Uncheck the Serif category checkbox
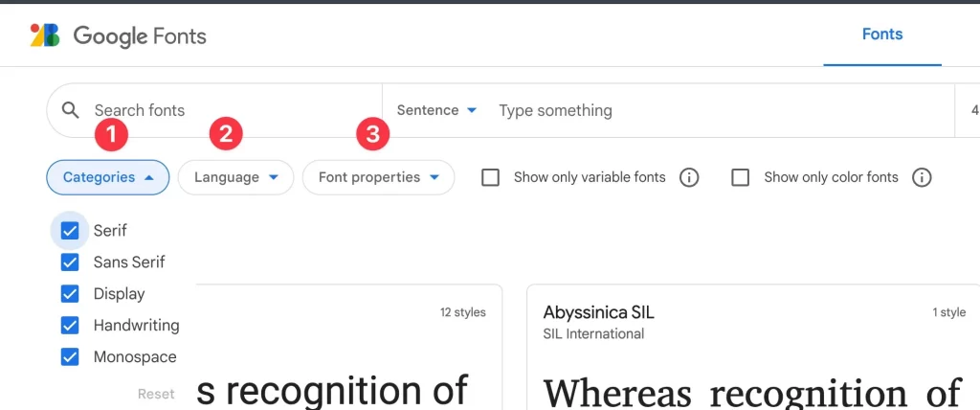Screen dimensions: 980x410 [x=70, y=231]
